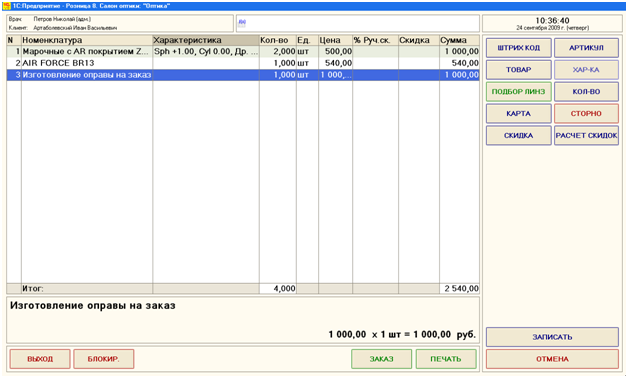Click the КОЛ-ВО quantity button
The image size is (628, 378).
pos(586,92)
